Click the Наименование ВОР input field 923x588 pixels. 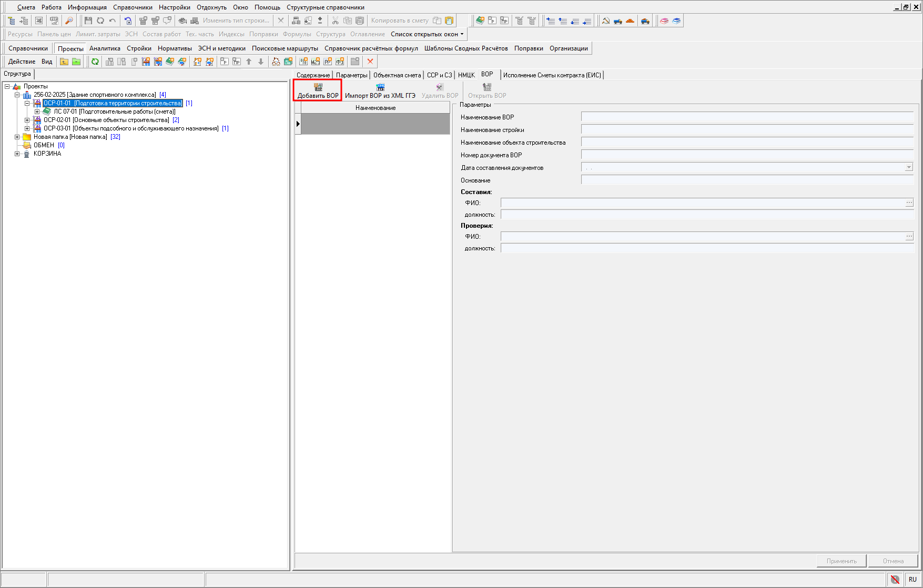pyautogui.click(x=747, y=117)
